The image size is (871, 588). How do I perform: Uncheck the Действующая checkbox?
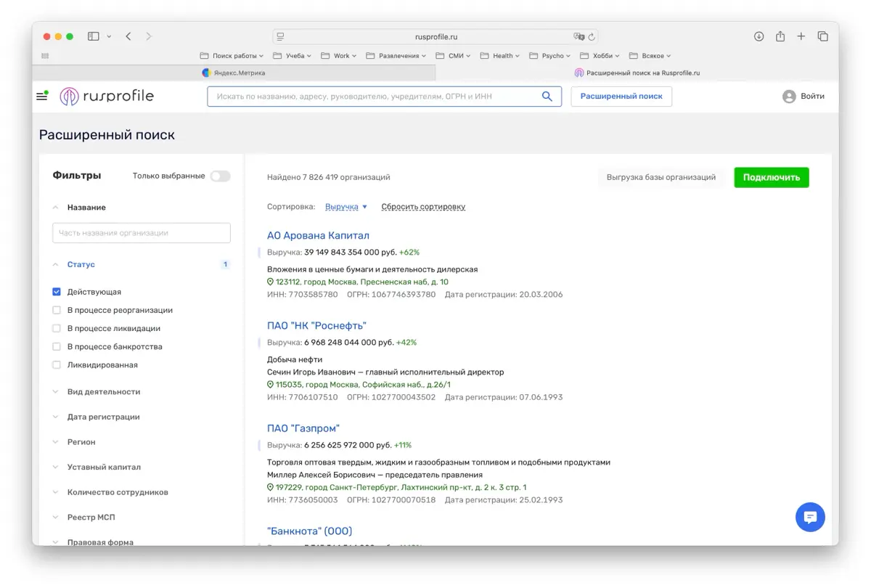click(x=57, y=292)
